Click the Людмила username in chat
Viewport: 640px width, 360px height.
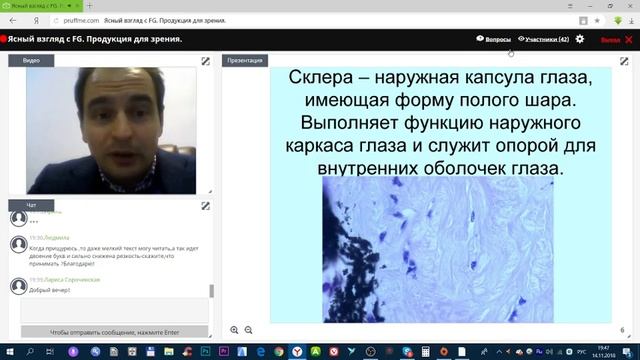[x=56, y=238]
